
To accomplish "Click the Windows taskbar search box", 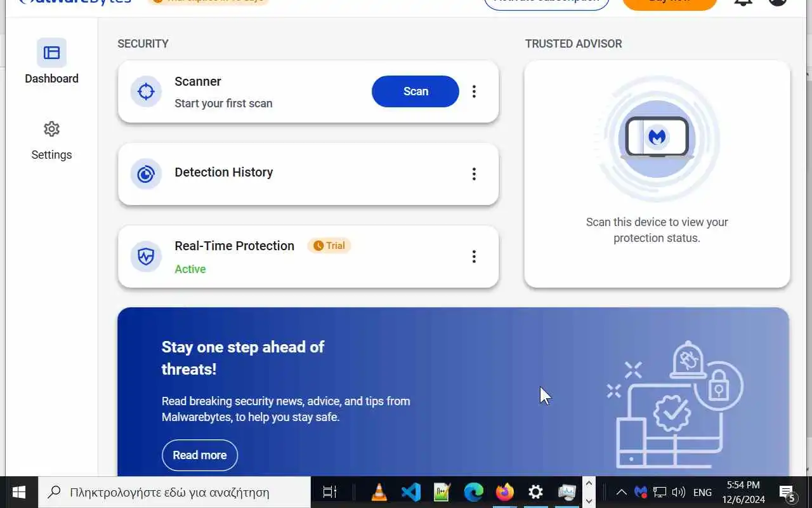I will click(x=174, y=492).
